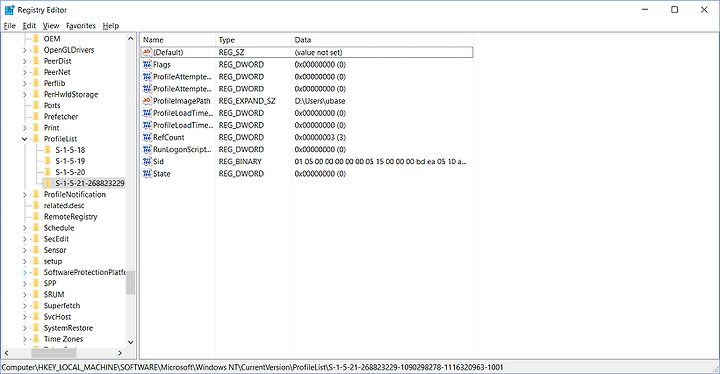Sort values by the Name column header
Screen dimensions: 720x374
point(178,40)
